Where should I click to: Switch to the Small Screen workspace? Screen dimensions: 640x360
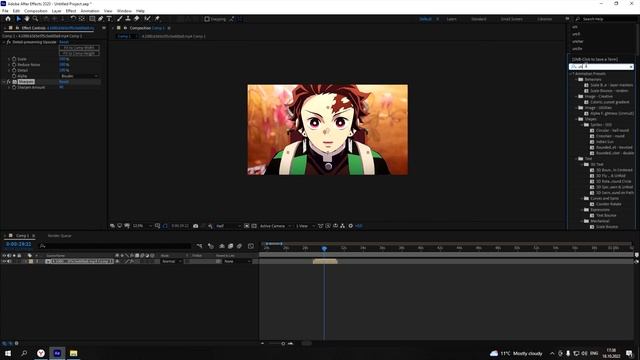511,19
